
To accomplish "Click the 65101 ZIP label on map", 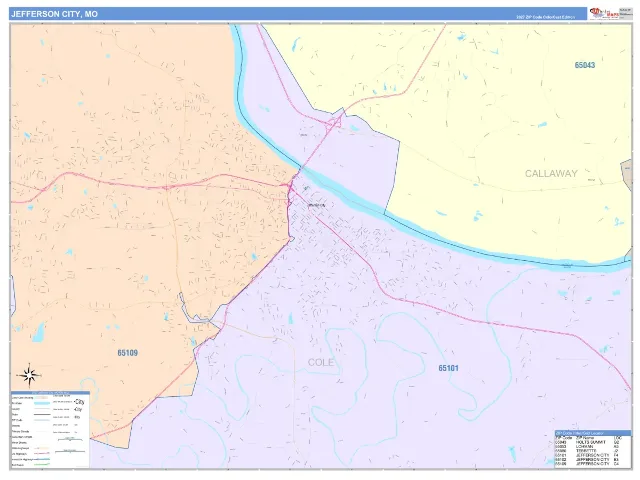I will tap(448, 368).
